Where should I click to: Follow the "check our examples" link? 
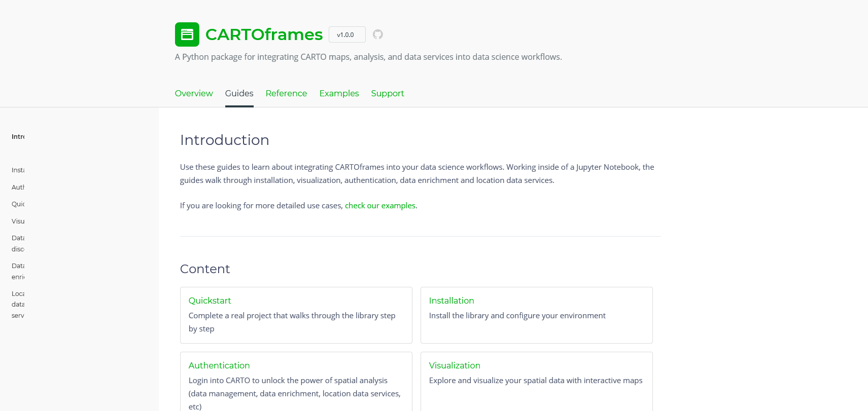(380, 206)
